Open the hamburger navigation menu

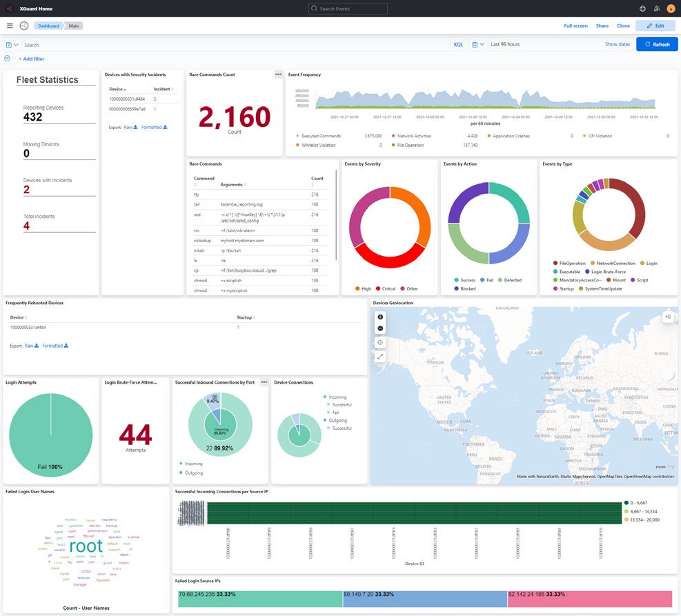[10, 26]
